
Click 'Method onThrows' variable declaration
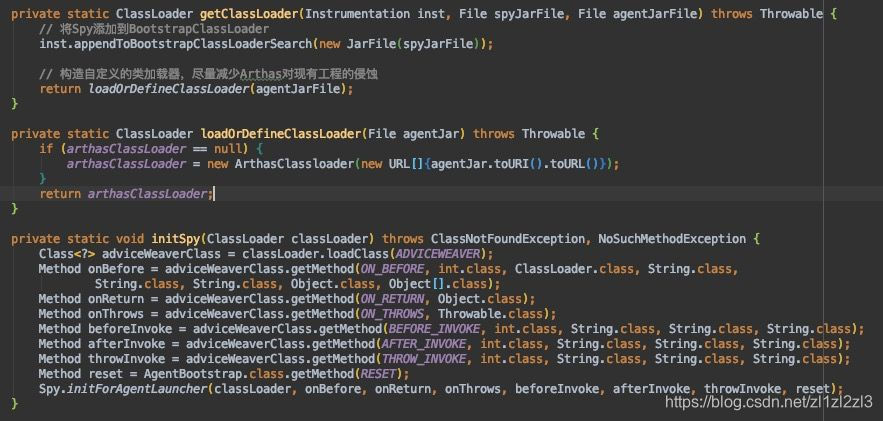pyautogui.click(x=91, y=313)
